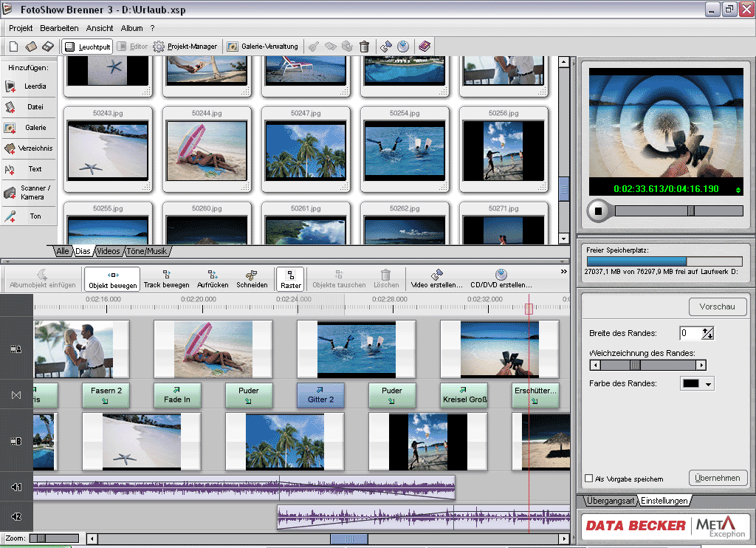Viewport: 756px width, 548px height.
Task: Click Video erstellen icon
Action: 436,275
